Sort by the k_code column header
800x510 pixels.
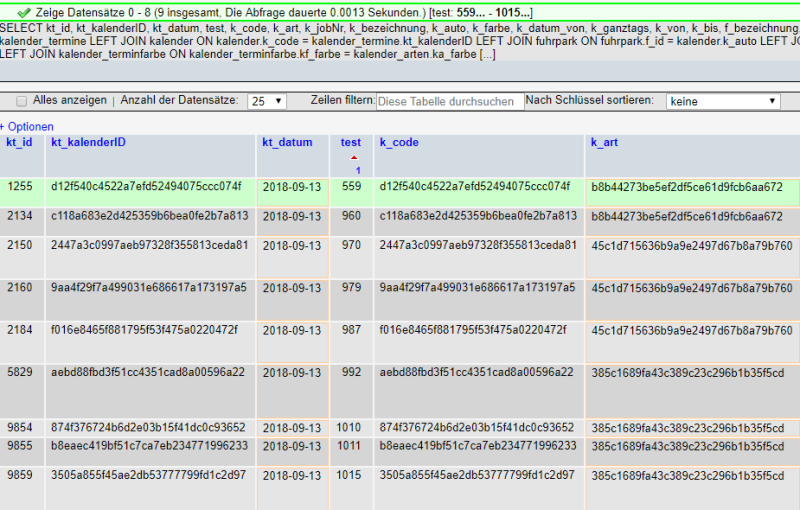click(399, 143)
